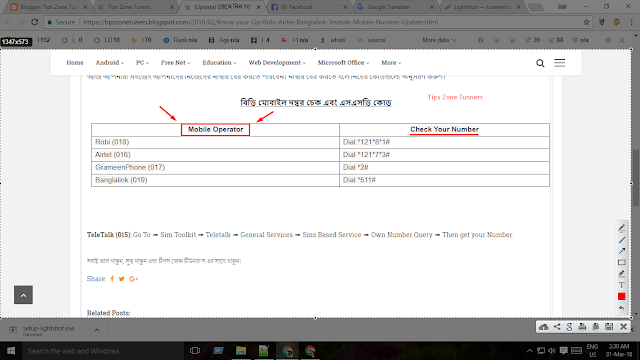The image size is (640, 360).
Task: Expand setup-lightshot.exe download options
Action: pyautogui.click(x=97, y=330)
